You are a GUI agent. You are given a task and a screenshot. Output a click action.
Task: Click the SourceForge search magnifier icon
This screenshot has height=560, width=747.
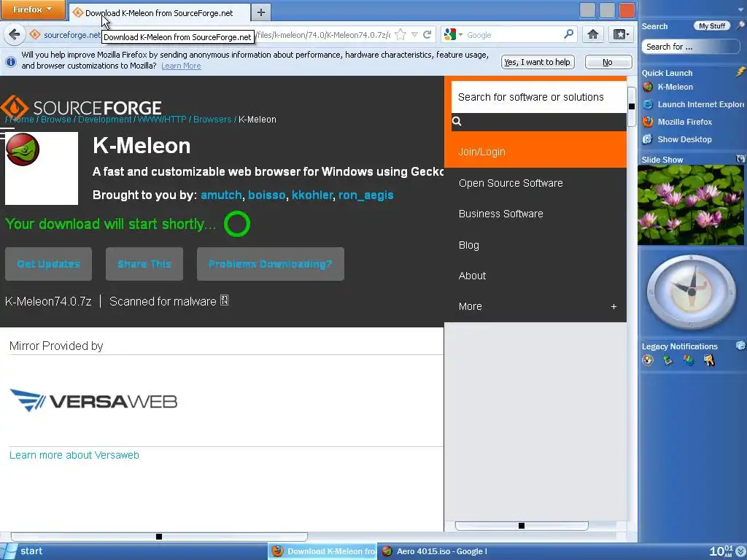[457, 121]
